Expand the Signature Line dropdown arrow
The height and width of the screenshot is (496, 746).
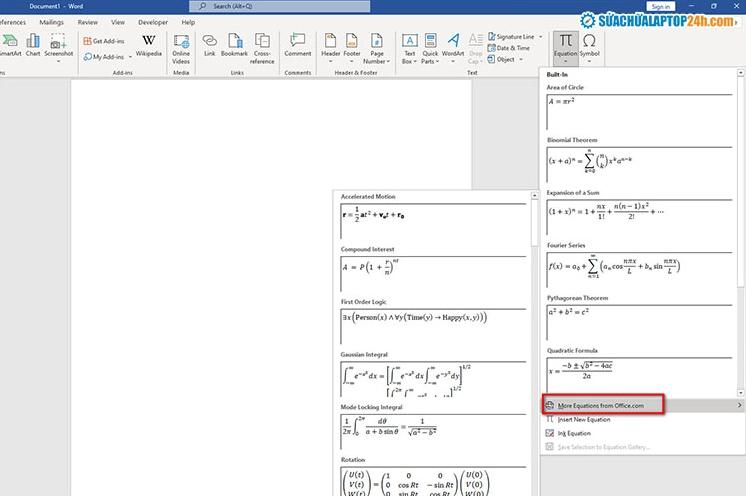click(540, 37)
